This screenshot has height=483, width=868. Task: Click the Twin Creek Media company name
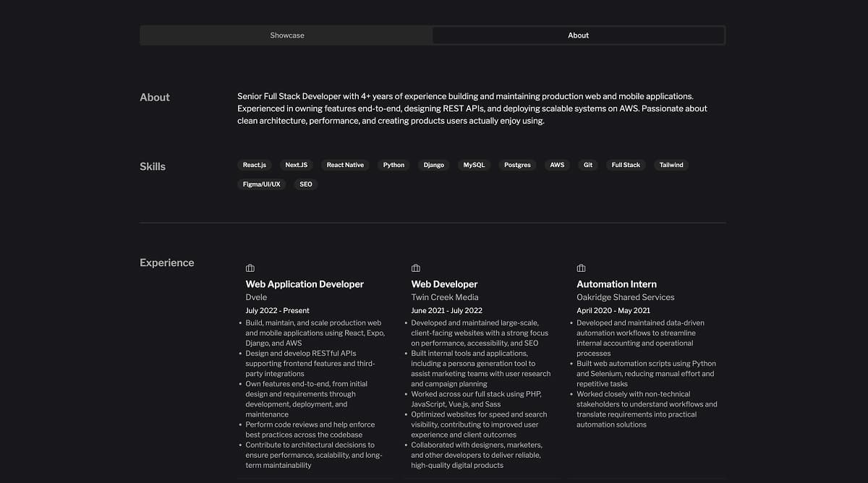pyautogui.click(x=445, y=297)
